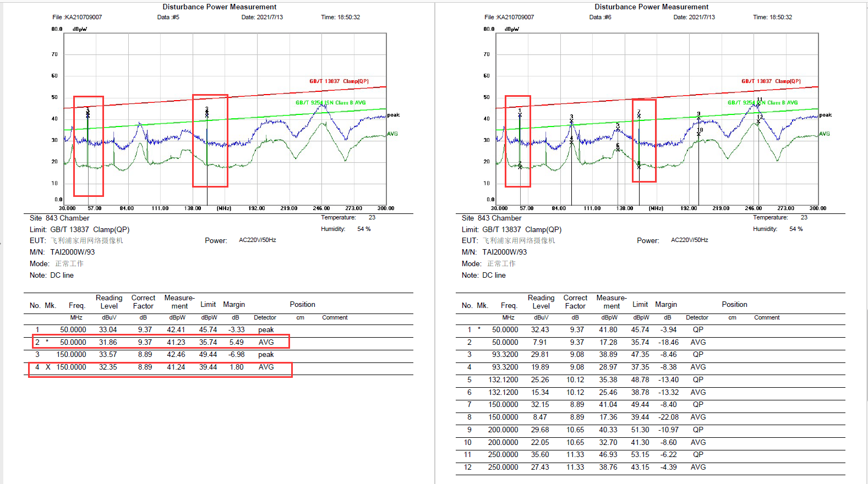Click reading level value 35.60
The height and width of the screenshot is (484, 868).
pyautogui.click(x=540, y=454)
